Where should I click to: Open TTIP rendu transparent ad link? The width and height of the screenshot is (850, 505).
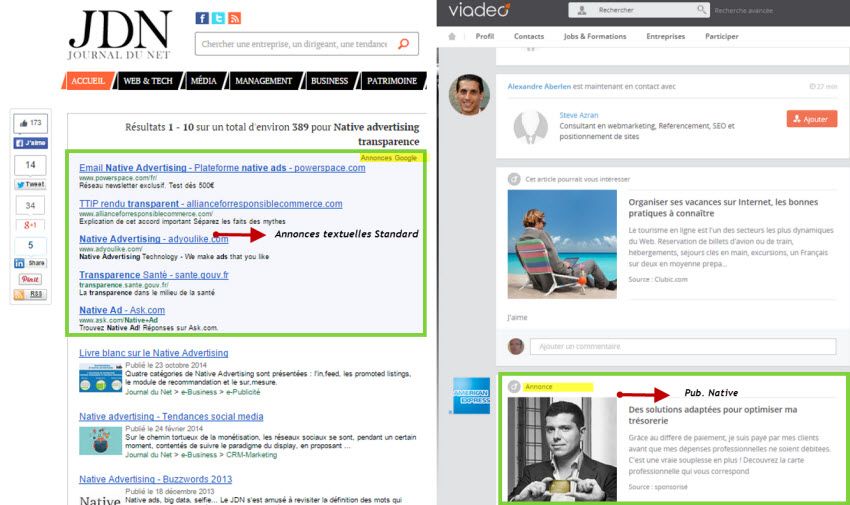211,204
